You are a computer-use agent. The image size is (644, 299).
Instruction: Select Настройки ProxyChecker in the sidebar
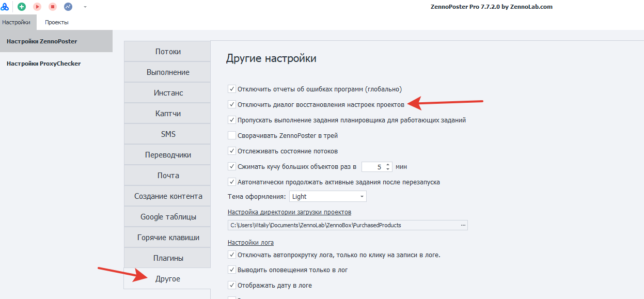(56, 64)
